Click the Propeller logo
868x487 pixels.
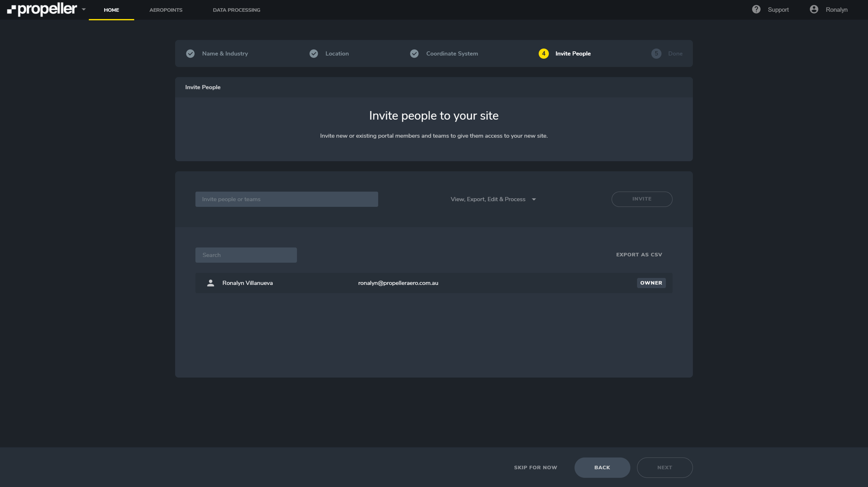(x=42, y=9)
